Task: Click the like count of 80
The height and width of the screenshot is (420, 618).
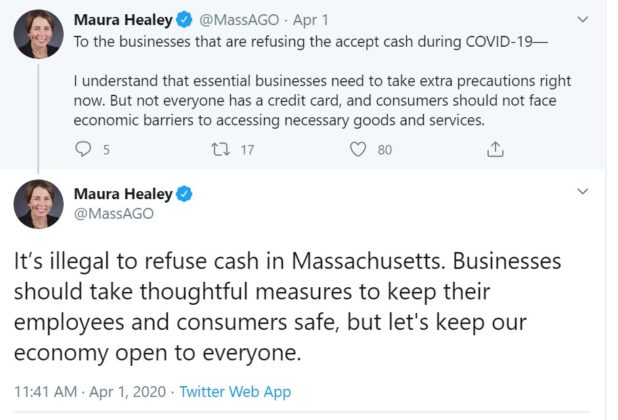Action: [385, 150]
